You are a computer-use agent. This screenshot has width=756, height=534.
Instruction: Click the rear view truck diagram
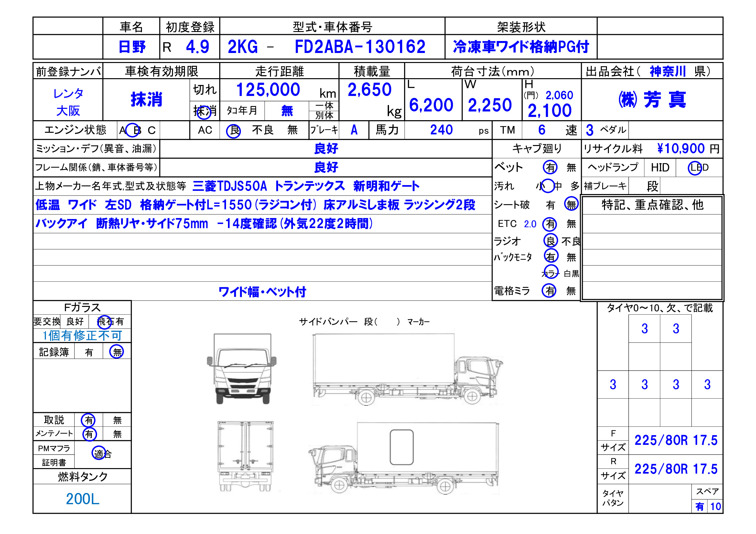pyautogui.click(x=246, y=456)
